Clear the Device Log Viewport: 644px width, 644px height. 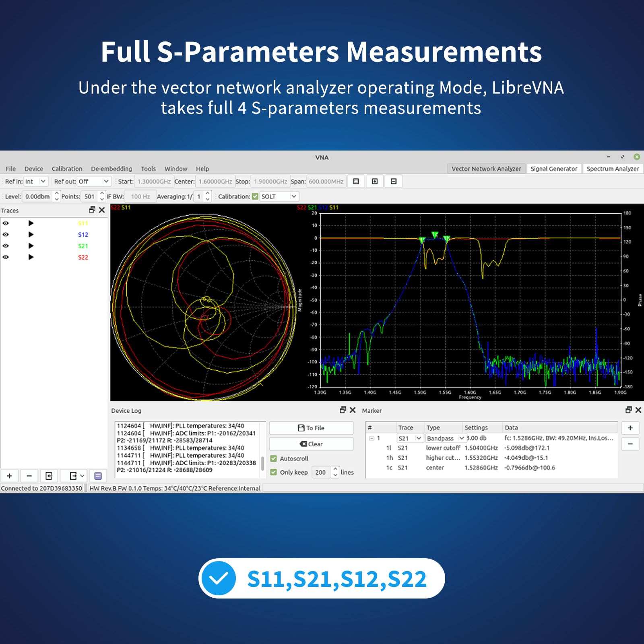(x=311, y=444)
